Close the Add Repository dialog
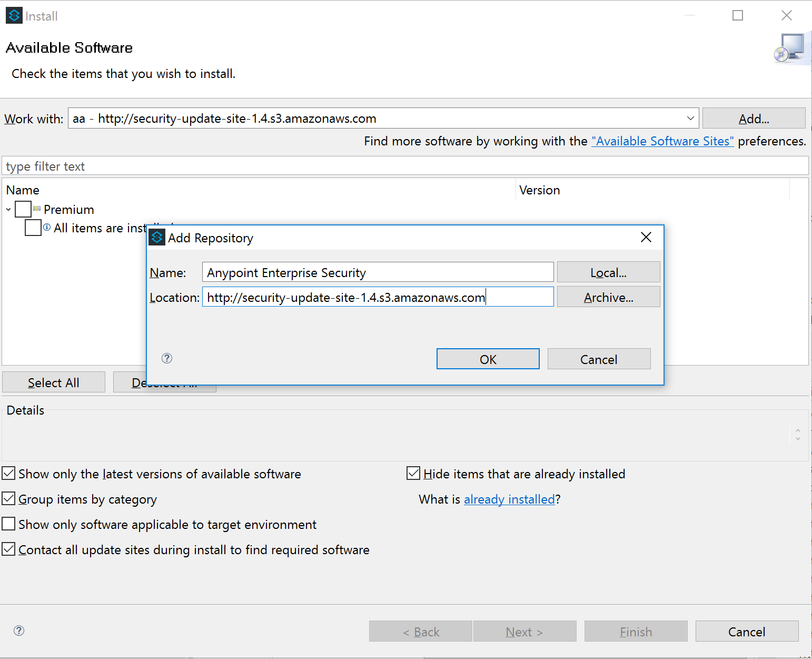The height and width of the screenshot is (659, 812). click(x=646, y=238)
